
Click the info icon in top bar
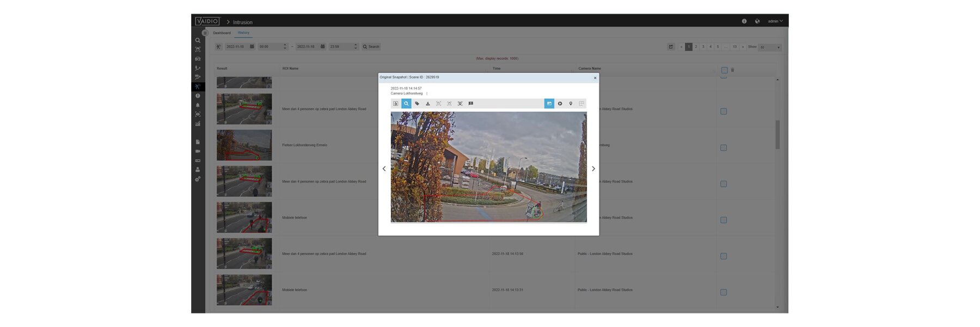point(744,21)
